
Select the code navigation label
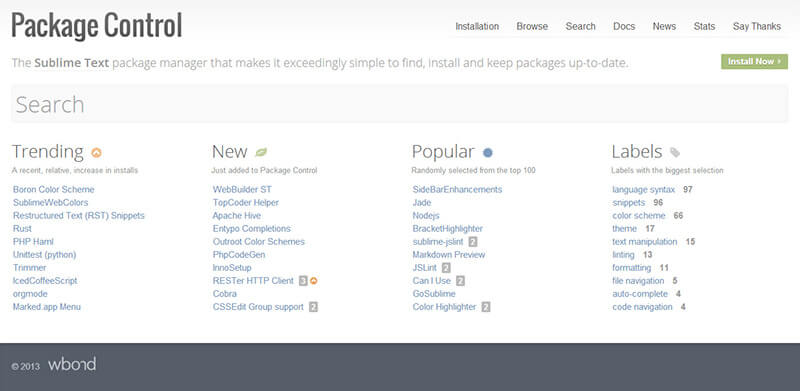tap(642, 307)
